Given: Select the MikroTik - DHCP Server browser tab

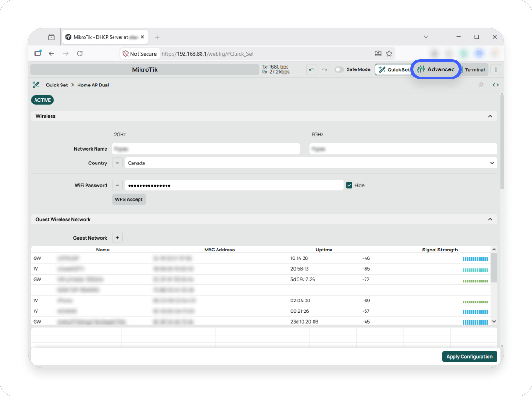Looking at the screenshot, I should 105,37.
